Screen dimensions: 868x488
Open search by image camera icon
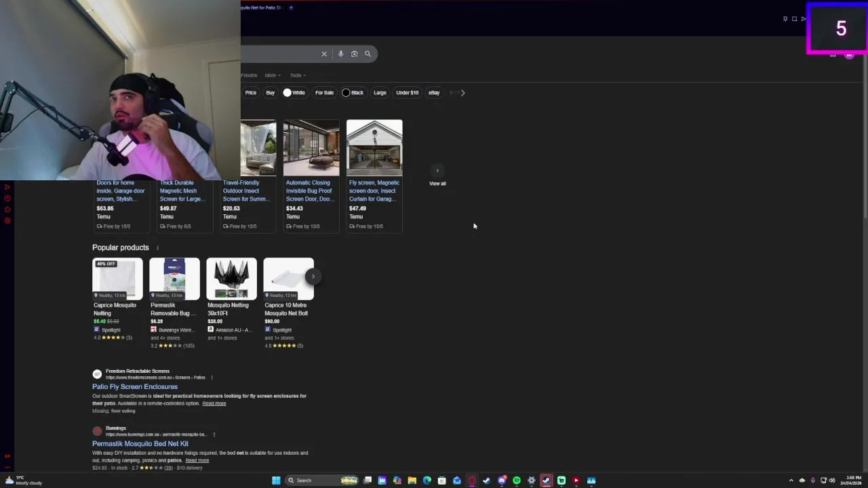[354, 54]
